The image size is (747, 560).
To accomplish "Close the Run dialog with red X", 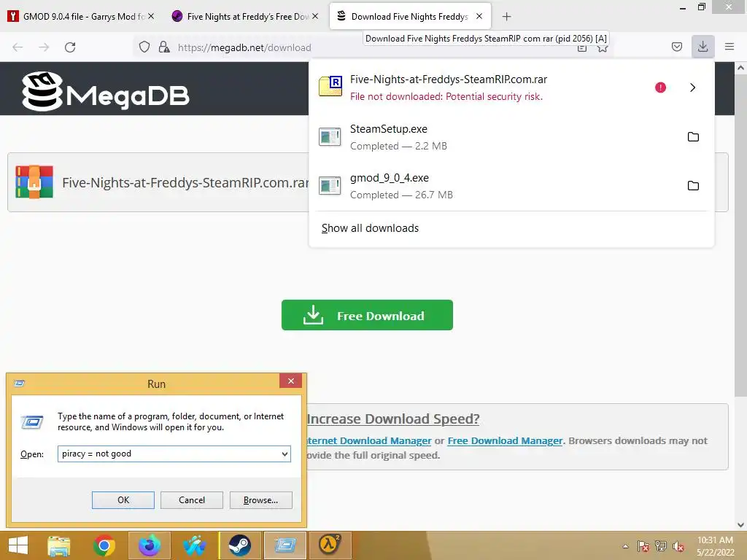I will [x=290, y=381].
